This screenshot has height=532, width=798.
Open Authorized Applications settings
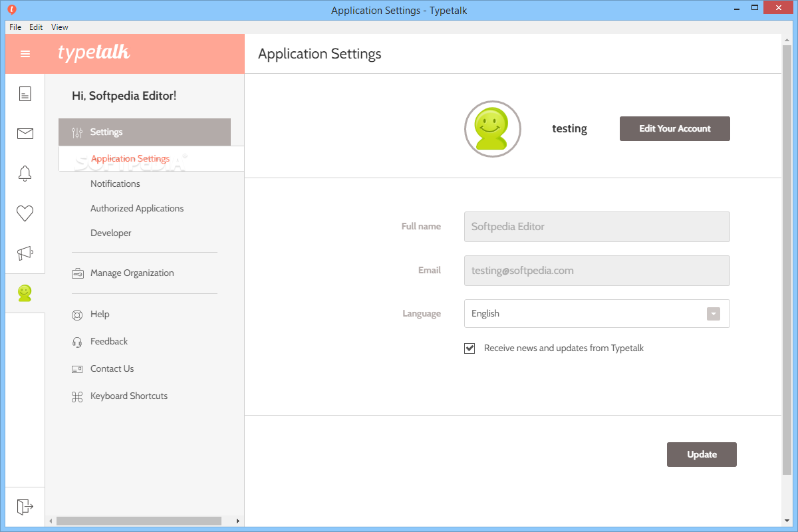pyautogui.click(x=137, y=208)
